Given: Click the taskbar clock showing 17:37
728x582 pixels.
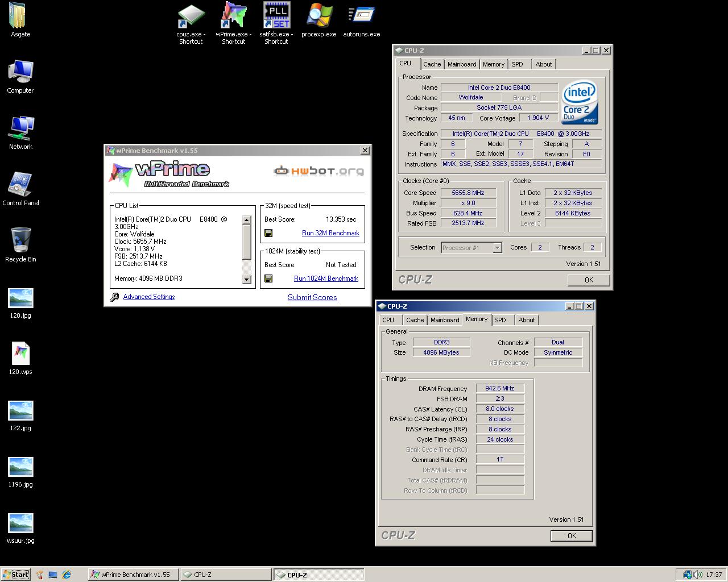Looking at the screenshot, I should pos(714,575).
